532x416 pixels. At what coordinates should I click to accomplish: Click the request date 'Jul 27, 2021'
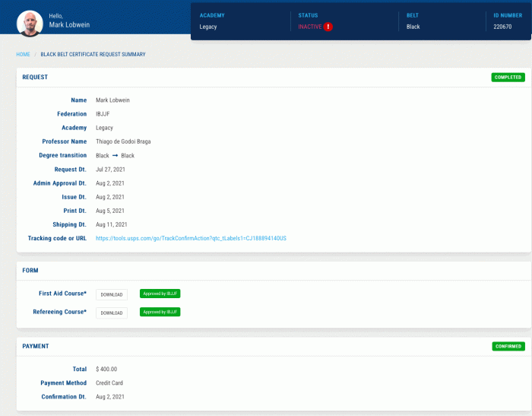coord(110,170)
